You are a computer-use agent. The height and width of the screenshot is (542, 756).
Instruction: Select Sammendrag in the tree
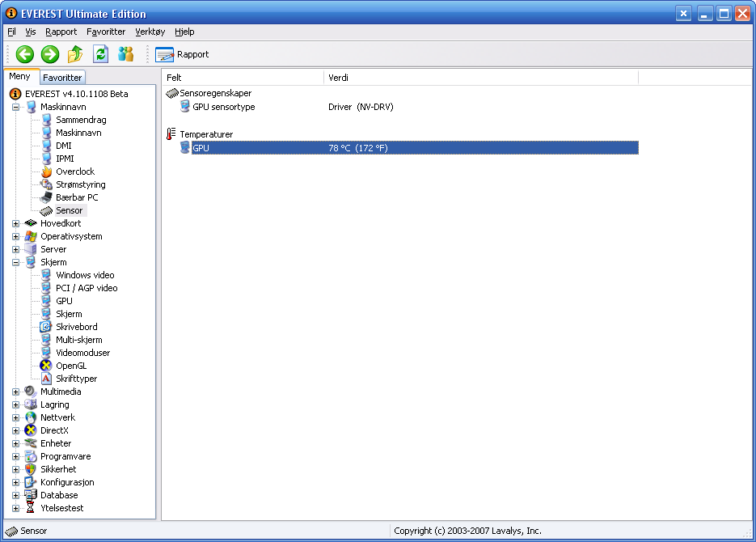[x=81, y=120]
